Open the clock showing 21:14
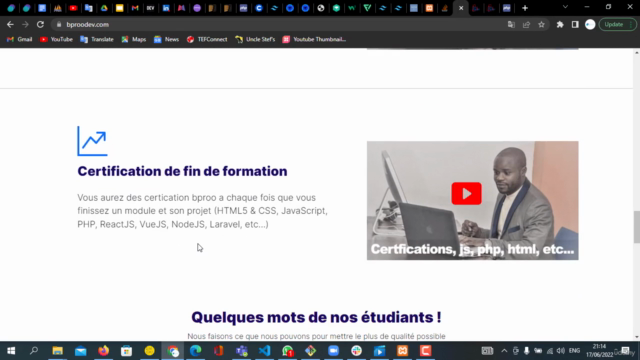The height and width of the screenshot is (360, 640). [x=600, y=351]
